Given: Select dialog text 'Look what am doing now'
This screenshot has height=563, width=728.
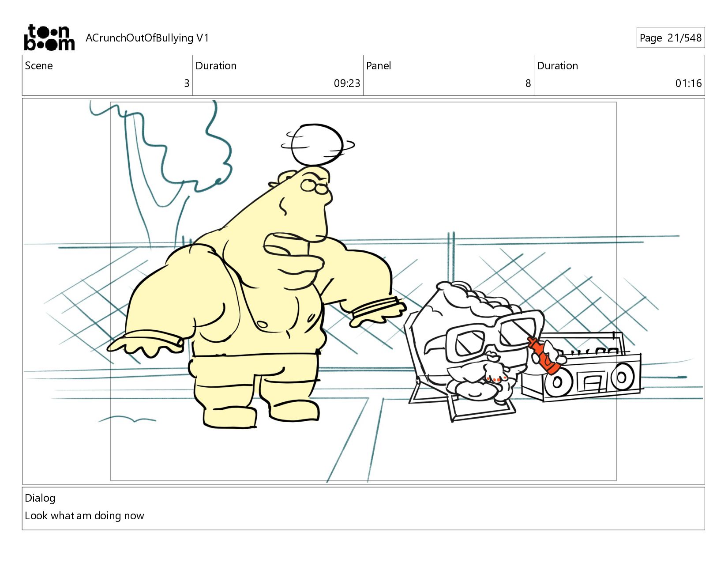Looking at the screenshot, I should [x=84, y=516].
